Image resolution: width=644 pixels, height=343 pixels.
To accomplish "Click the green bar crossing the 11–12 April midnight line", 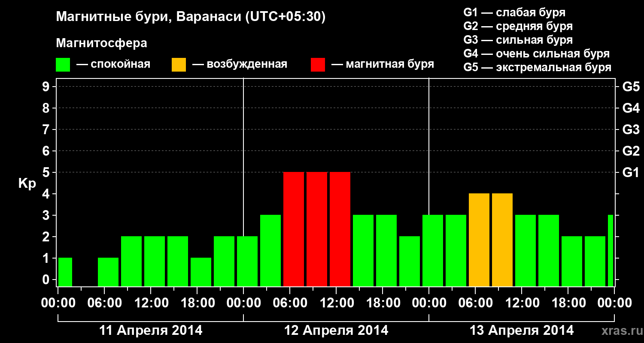I will click(247, 261).
